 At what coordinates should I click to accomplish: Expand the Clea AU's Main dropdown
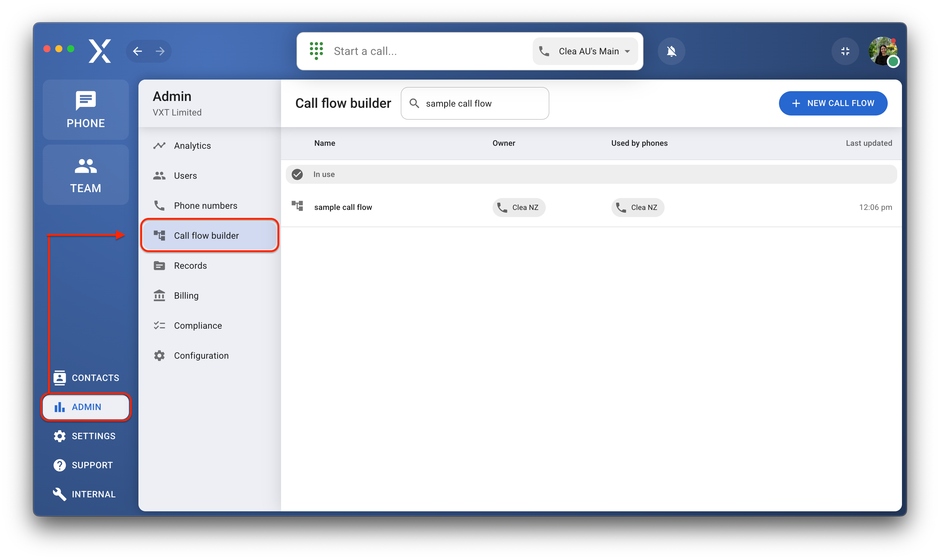tap(586, 51)
